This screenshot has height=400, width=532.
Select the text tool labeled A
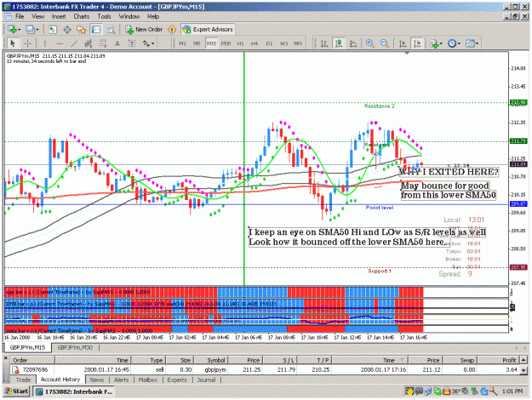pos(117,43)
